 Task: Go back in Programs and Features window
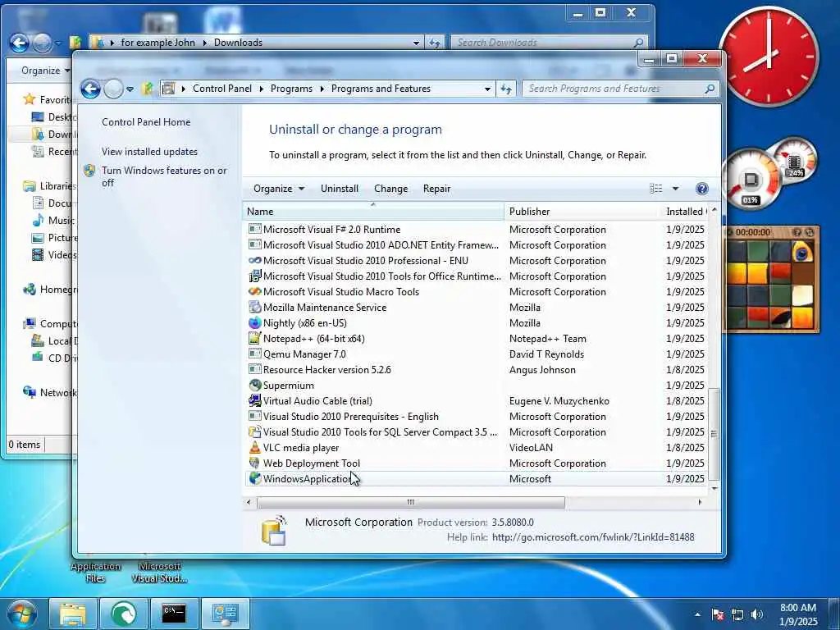(90, 89)
